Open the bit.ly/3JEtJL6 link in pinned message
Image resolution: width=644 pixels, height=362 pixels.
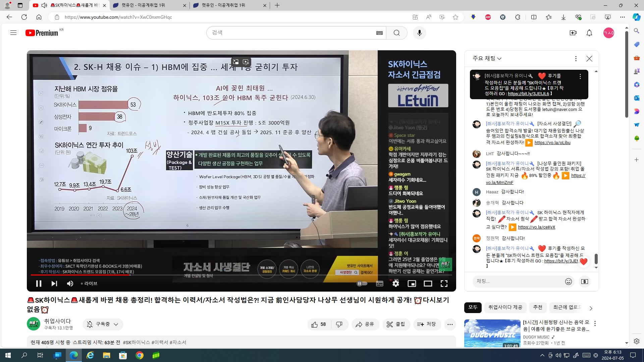coord(528,94)
